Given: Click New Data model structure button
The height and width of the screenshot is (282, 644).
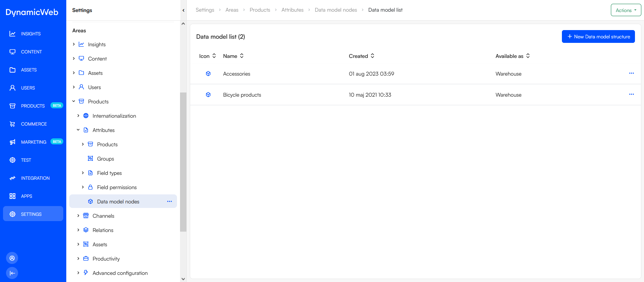Looking at the screenshot, I should [598, 36].
